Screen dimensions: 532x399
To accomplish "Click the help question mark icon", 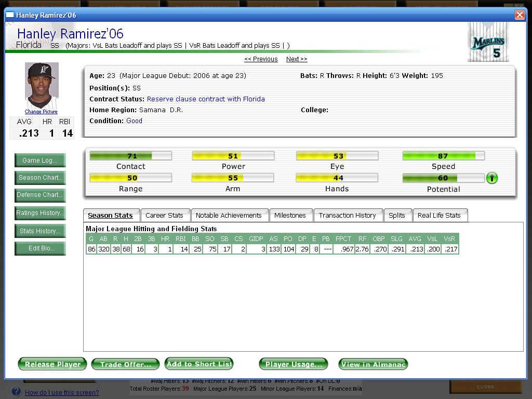I will click(x=16, y=391).
